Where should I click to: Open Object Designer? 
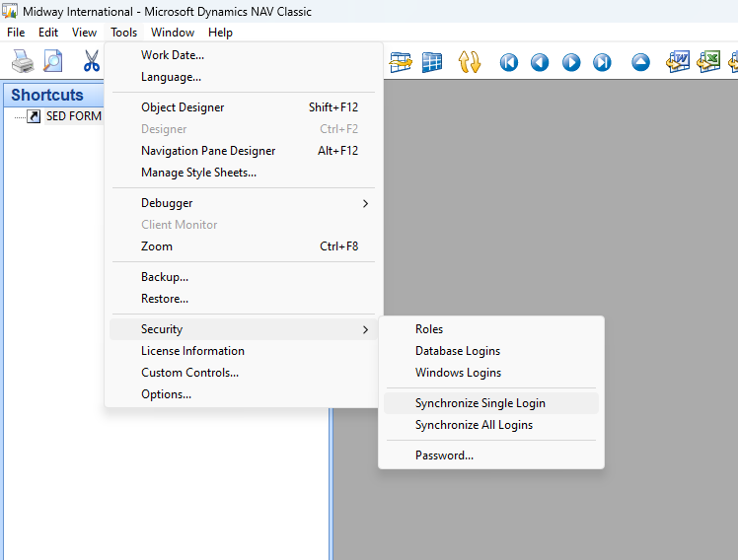[244, 107]
